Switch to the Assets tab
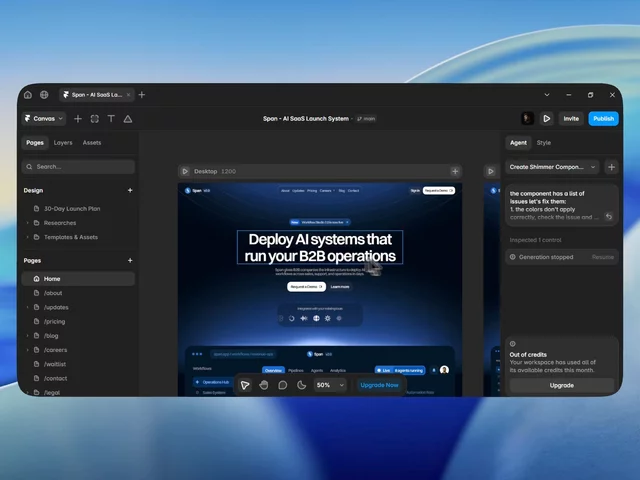The width and height of the screenshot is (640, 480). tap(92, 142)
